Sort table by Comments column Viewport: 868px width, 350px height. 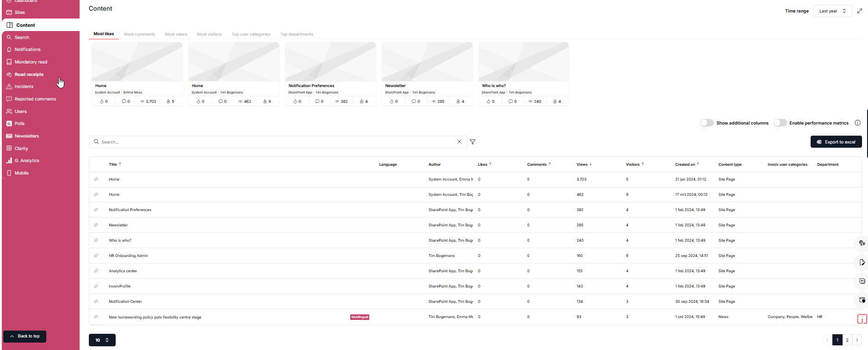coord(539,164)
